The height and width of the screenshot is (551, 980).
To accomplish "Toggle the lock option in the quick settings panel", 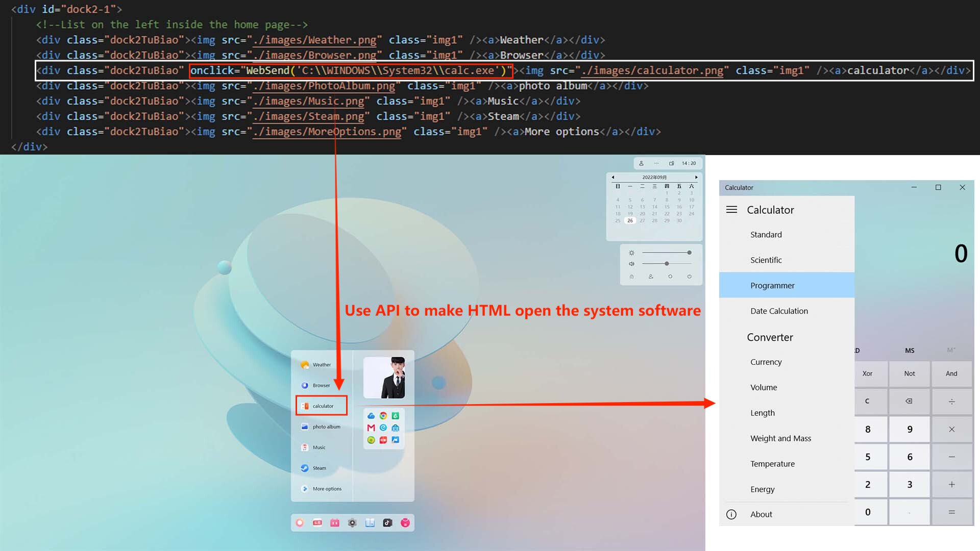I will pyautogui.click(x=631, y=277).
